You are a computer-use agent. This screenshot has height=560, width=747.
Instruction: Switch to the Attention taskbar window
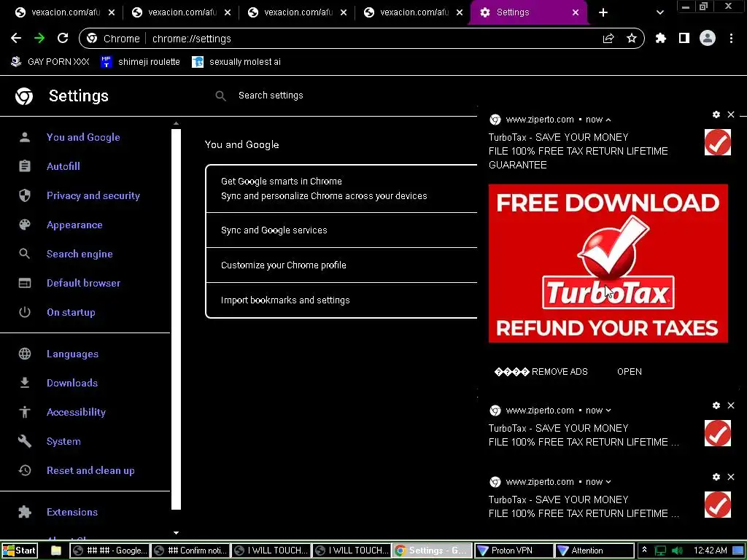tap(595, 551)
